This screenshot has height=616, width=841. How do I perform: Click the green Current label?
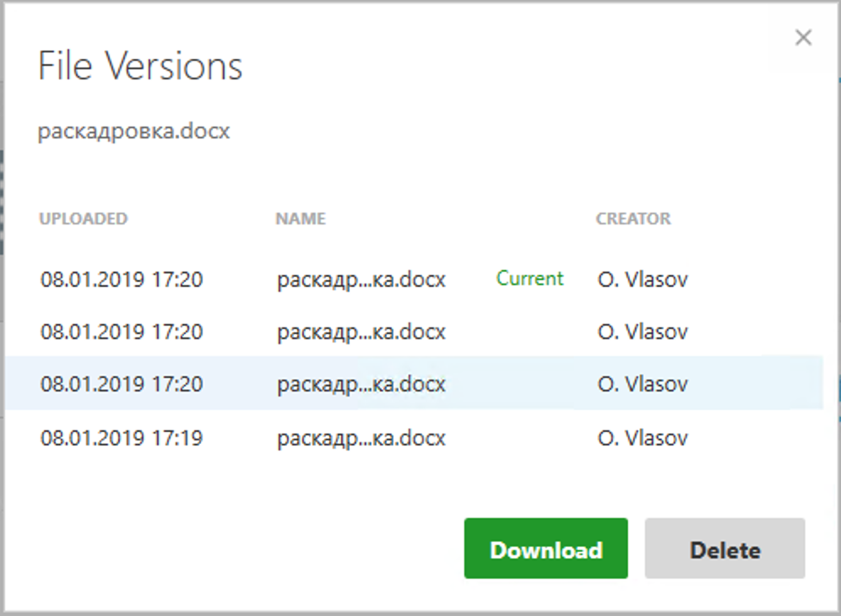529,278
